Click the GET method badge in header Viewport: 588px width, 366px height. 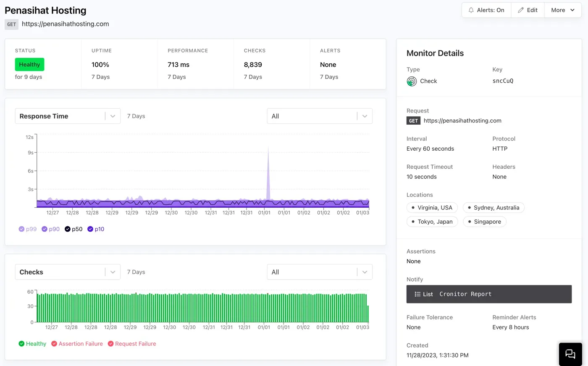click(x=11, y=24)
